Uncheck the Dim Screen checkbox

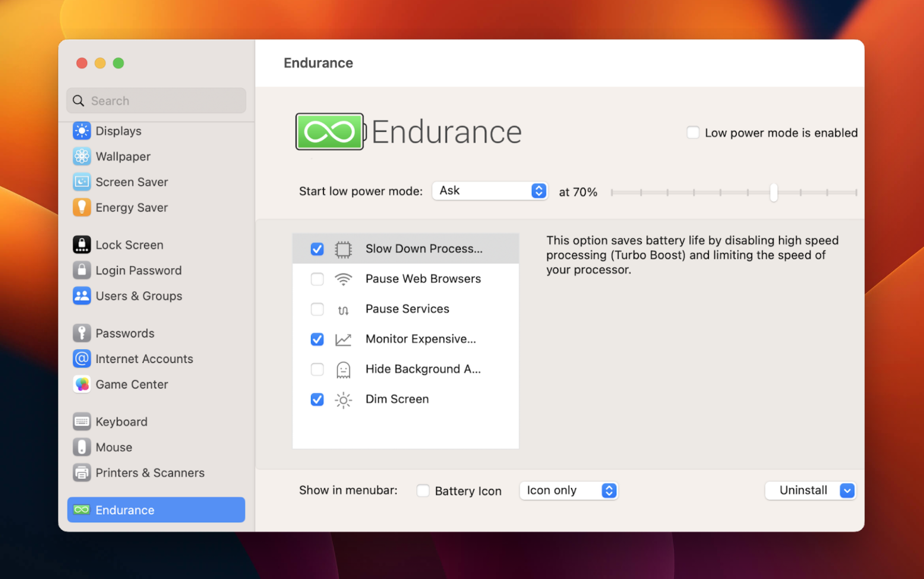point(317,400)
